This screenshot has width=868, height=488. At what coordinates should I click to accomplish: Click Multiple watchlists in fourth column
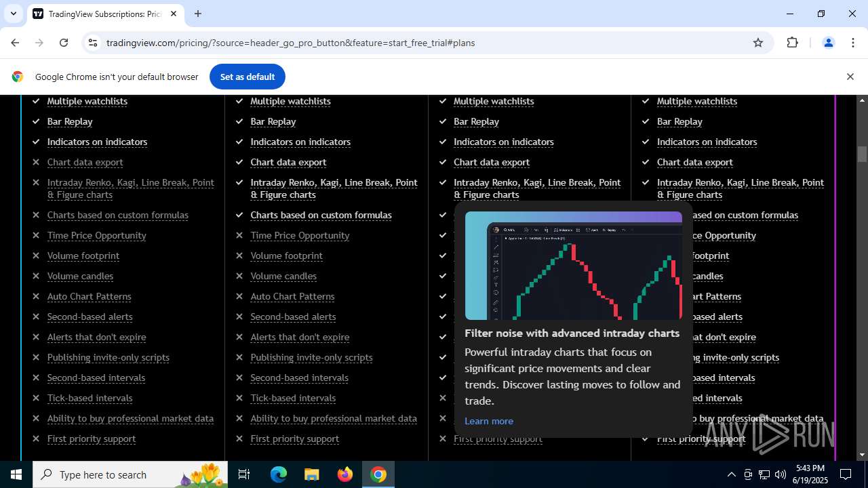[x=696, y=101]
